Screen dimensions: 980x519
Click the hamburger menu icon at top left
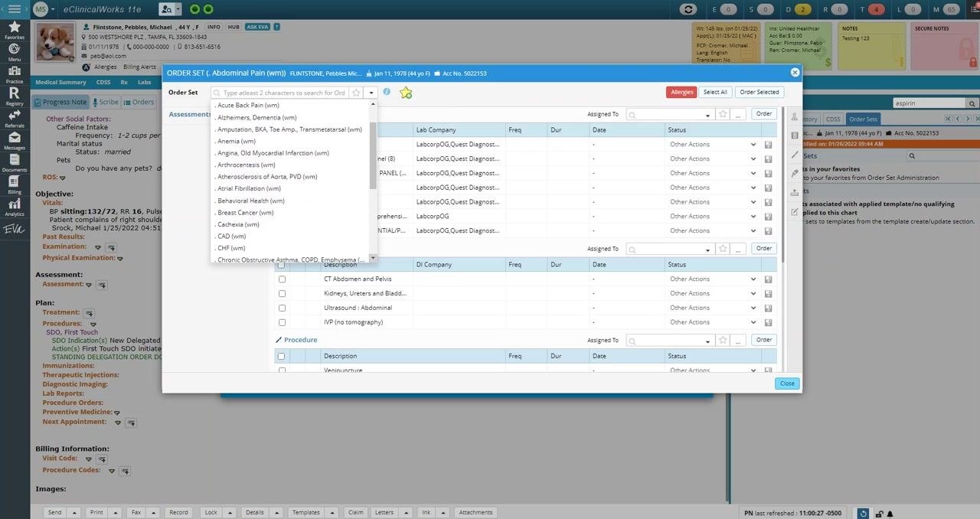point(15,9)
